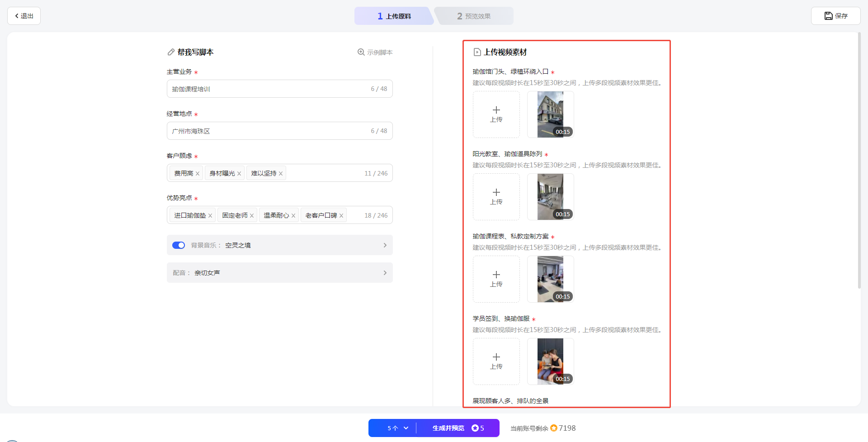868x442 pixels.
Task: Open the yoga building video thumbnail
Action: 550,114
